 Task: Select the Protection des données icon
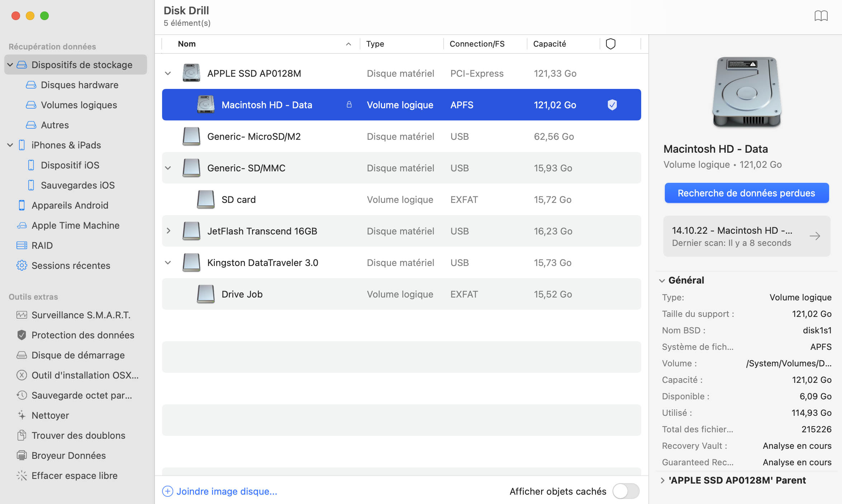tap(22, 335)
